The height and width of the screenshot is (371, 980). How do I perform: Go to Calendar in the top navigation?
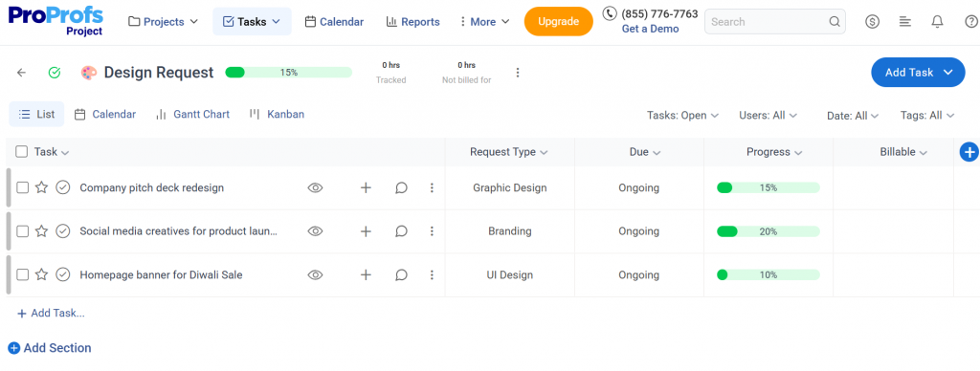click(334, 22)
